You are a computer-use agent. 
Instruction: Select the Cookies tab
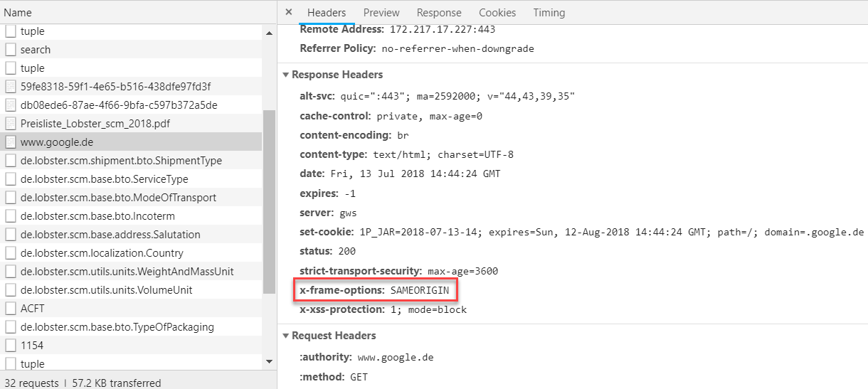coord(497,13)
